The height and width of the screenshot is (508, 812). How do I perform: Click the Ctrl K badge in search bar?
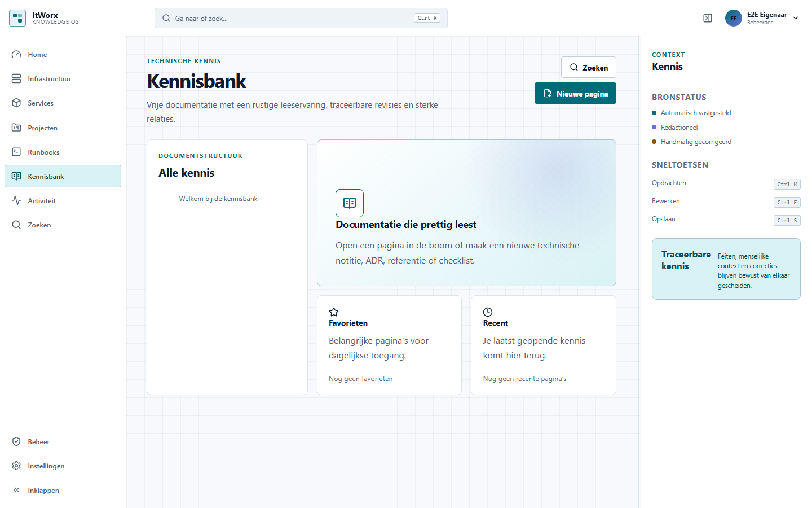coord(427,18)
